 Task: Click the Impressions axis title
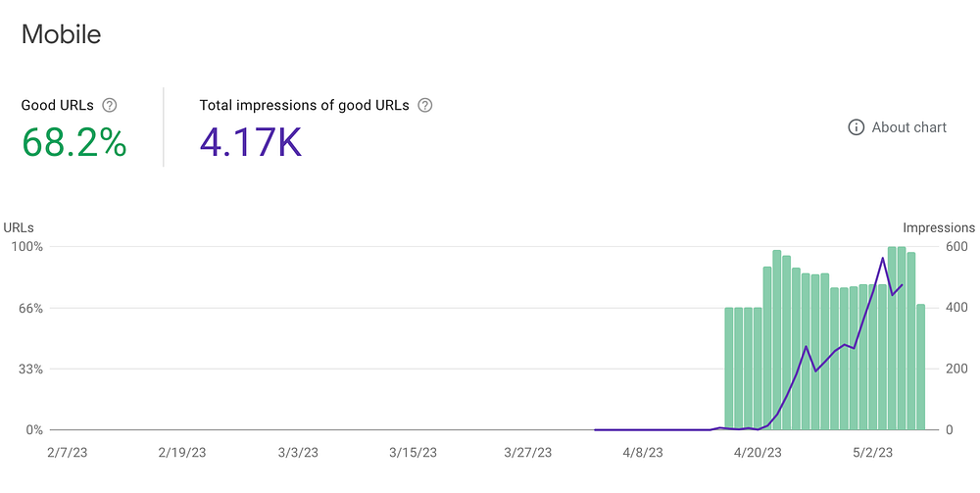tap(939, 228)
